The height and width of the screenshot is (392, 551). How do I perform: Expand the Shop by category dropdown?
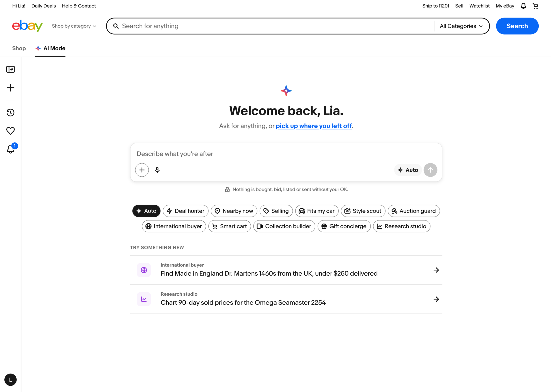74,26
